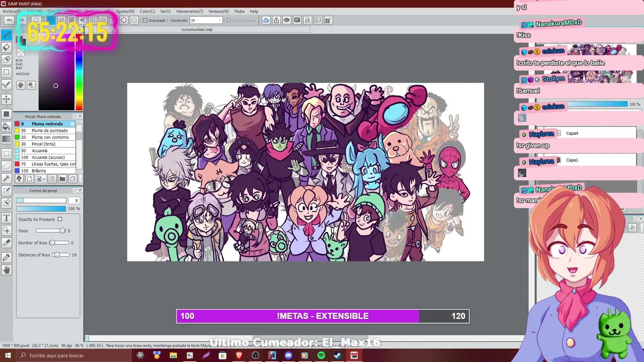Open the color palette icon under hex code
This screenshot has height=362, width=644.
click(x=21, y=85)
